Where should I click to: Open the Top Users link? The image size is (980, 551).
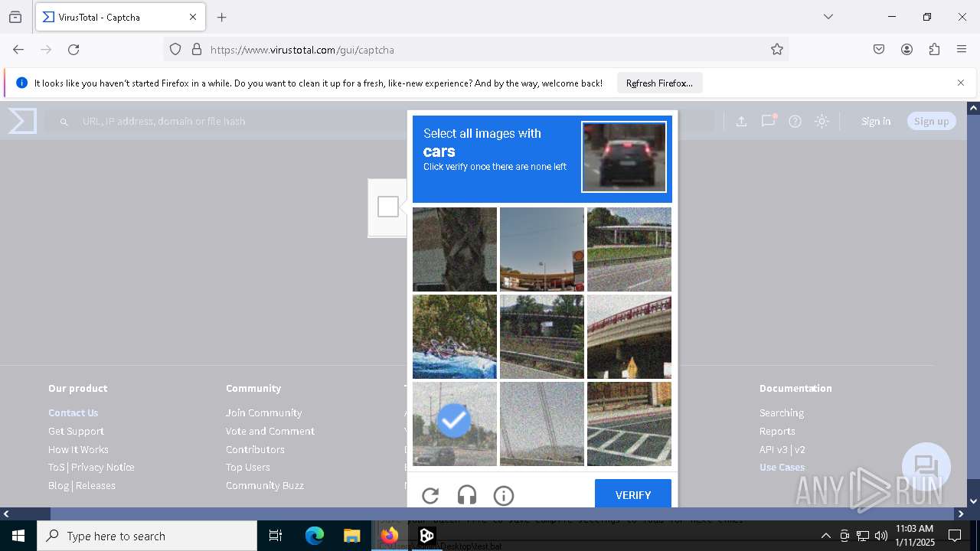pyautogui.click(x=248, y=467)
